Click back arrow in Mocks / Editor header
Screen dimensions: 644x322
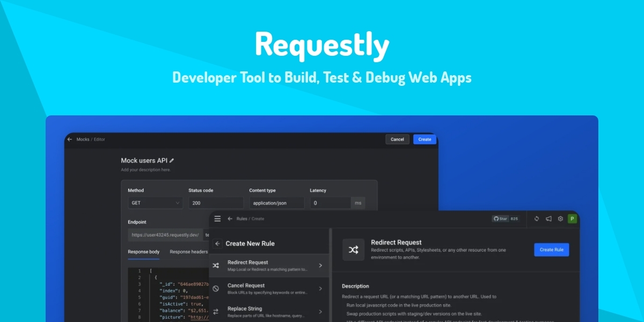click(x=70, y=139)
